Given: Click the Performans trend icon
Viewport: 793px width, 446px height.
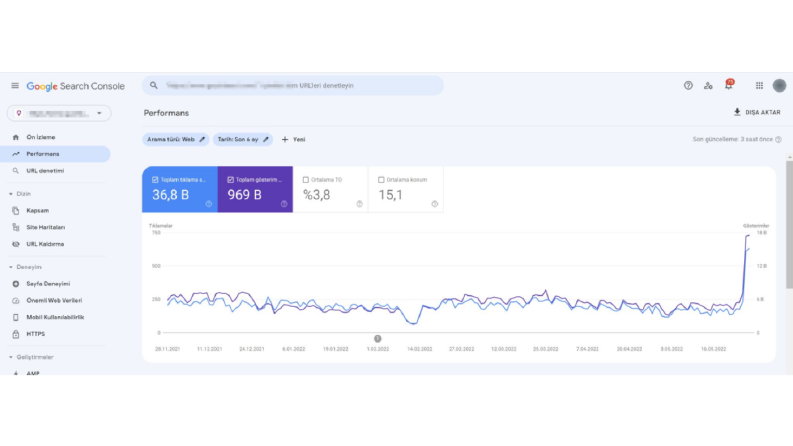Looking at the screenshot, I should [x=16, y=154].
